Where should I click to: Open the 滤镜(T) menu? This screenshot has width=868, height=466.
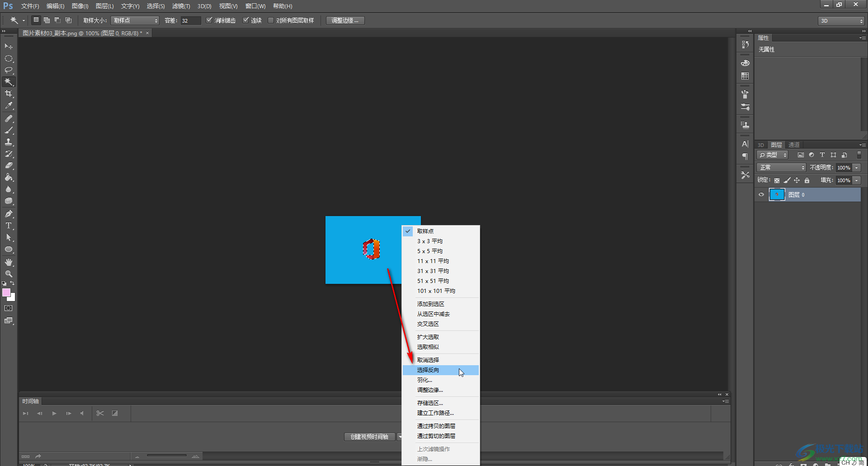[x=181, y=6]
